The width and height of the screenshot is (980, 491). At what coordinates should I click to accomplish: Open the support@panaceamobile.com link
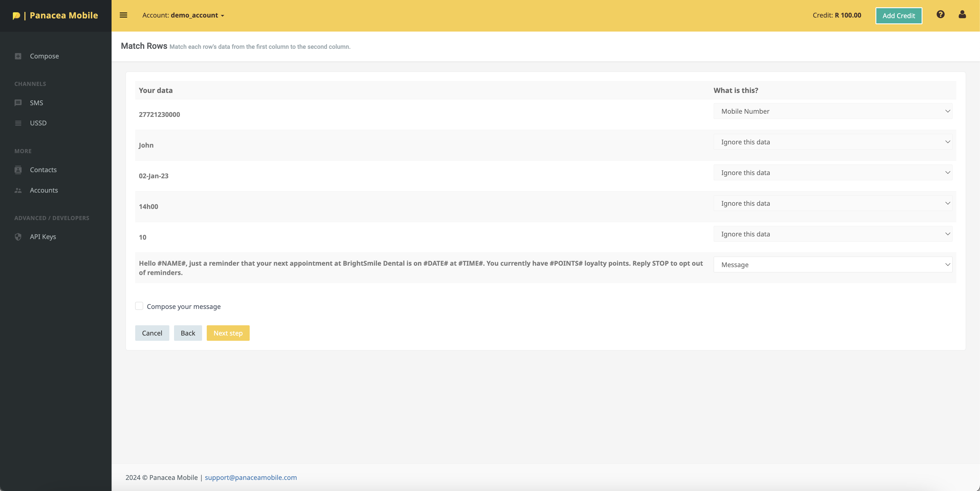pyautogui.click(x=251, y=477)
